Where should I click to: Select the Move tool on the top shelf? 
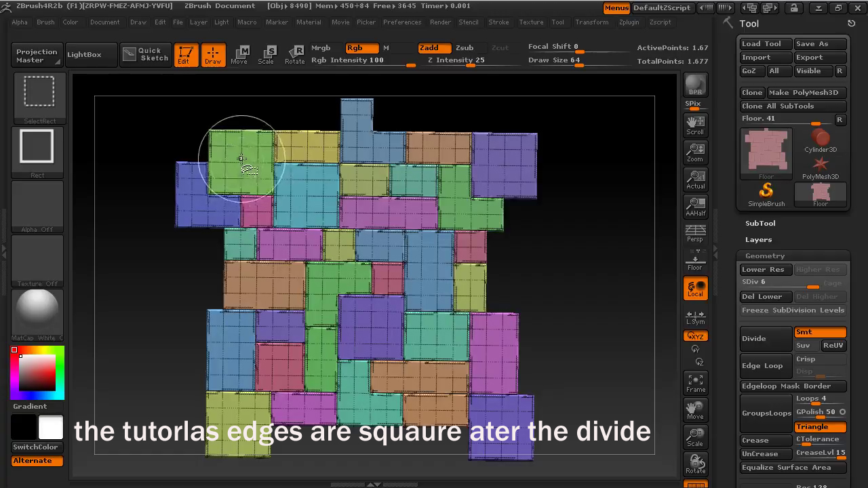(242, 55)
